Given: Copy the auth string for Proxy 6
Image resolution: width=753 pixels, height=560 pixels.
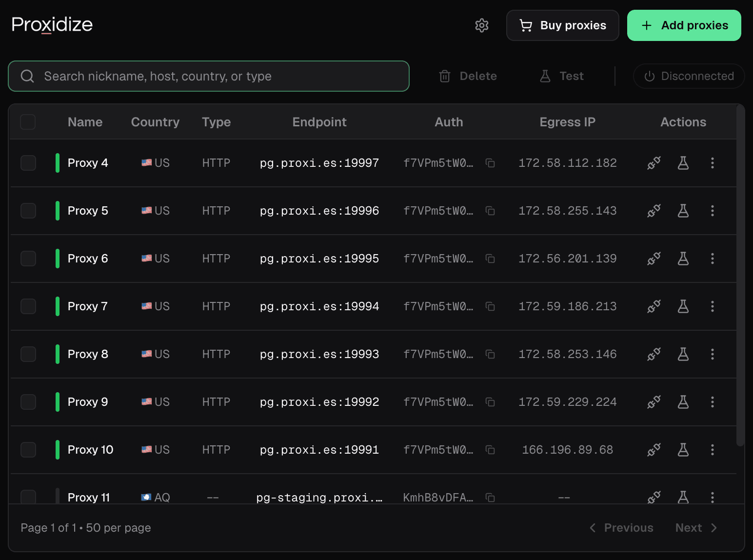Looking at the screenshot, I should click(x=490, y=259).
